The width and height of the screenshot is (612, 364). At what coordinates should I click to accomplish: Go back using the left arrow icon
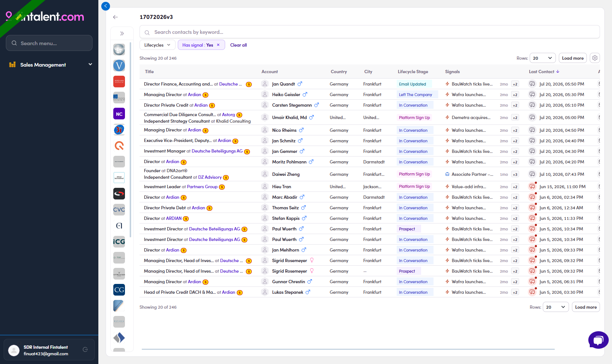point(115,17)
